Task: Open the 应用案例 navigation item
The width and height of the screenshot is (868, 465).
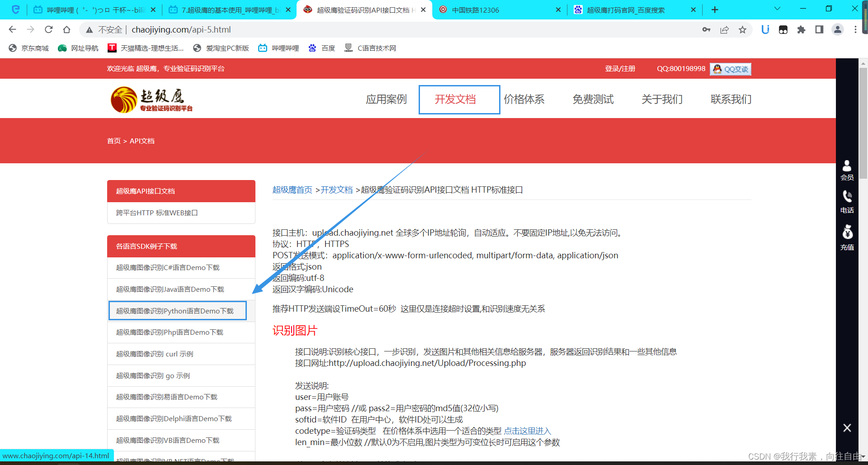Action: [387, 100]
